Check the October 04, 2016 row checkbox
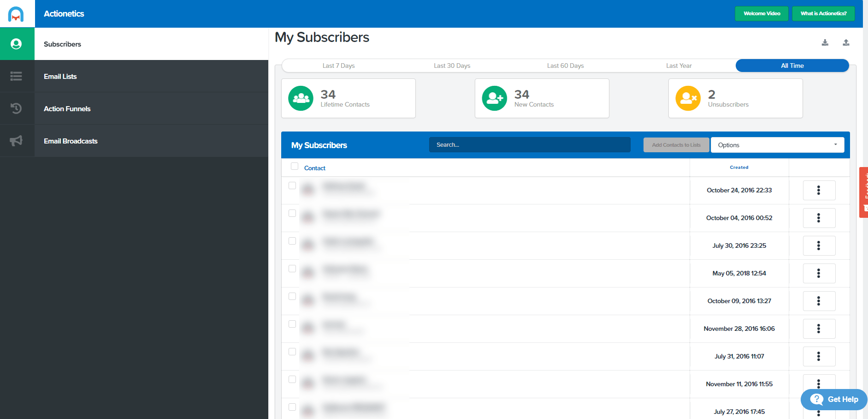 [x=292, y=213]
